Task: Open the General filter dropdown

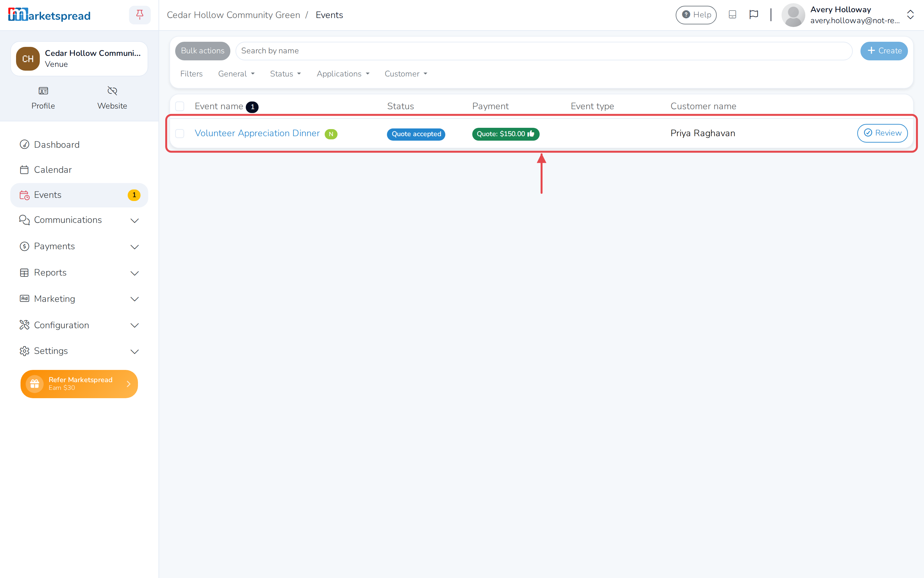Action: 236,74
